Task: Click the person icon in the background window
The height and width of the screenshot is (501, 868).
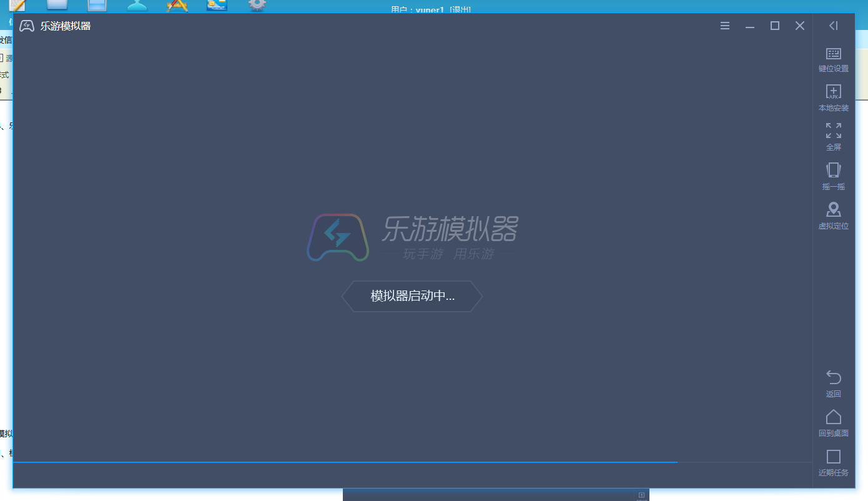Action: pos(137,6)
